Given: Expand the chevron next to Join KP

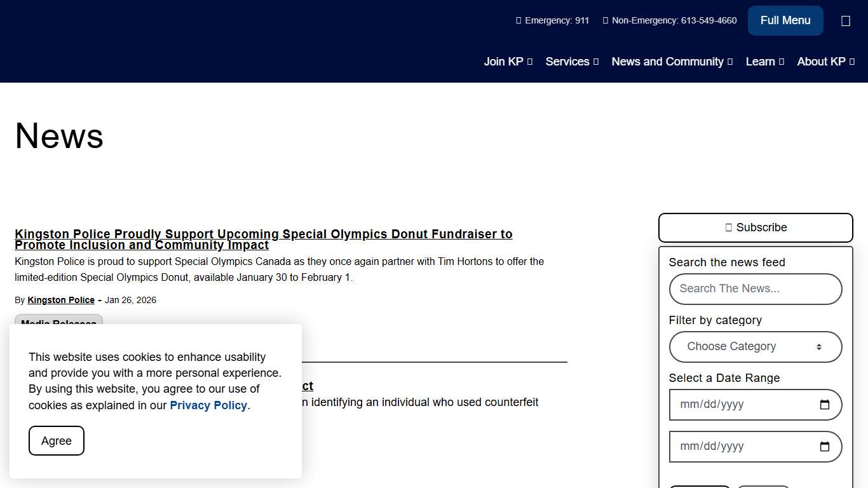Looking at the screenshot, I should coord(530,62).
